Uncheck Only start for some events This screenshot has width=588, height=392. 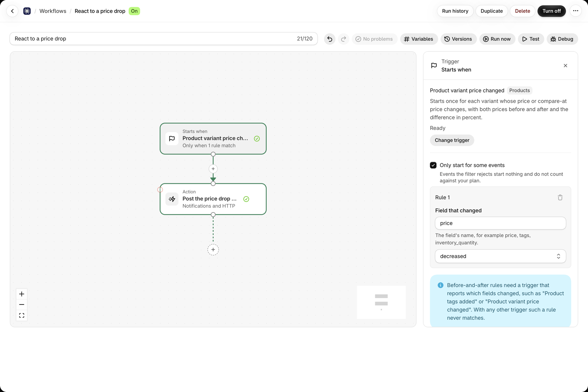433,165
